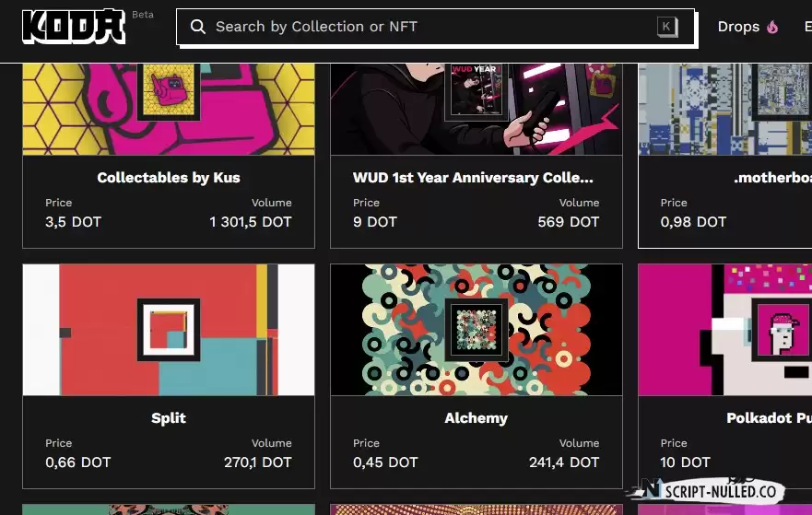This screenshot has height=515, width=812.
Task: Open the Polkadot Pu... collection title
Action: (x=769, y=418)
